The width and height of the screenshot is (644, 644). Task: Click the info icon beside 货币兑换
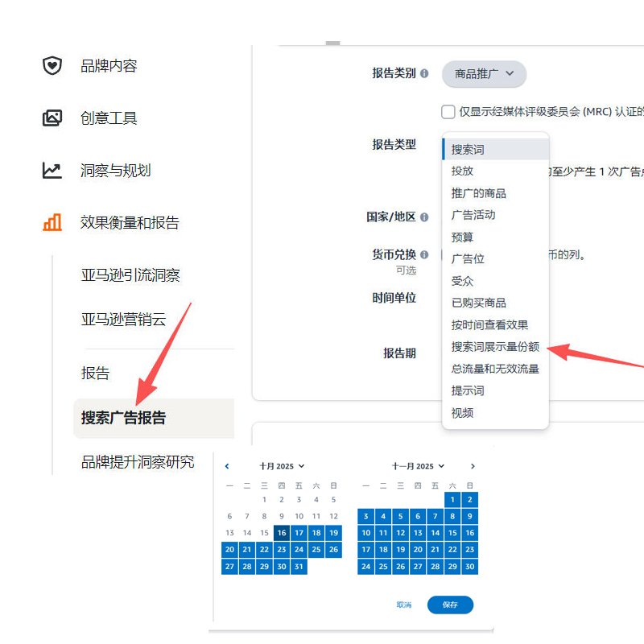424,255
